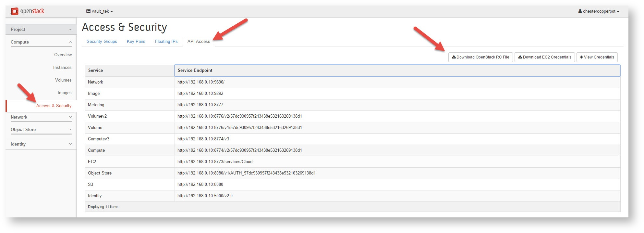Image resolution: width=644 pixels, height=233 pixels.
Task: Expand the Network sidebar group
Action: (x=41, y=117)
